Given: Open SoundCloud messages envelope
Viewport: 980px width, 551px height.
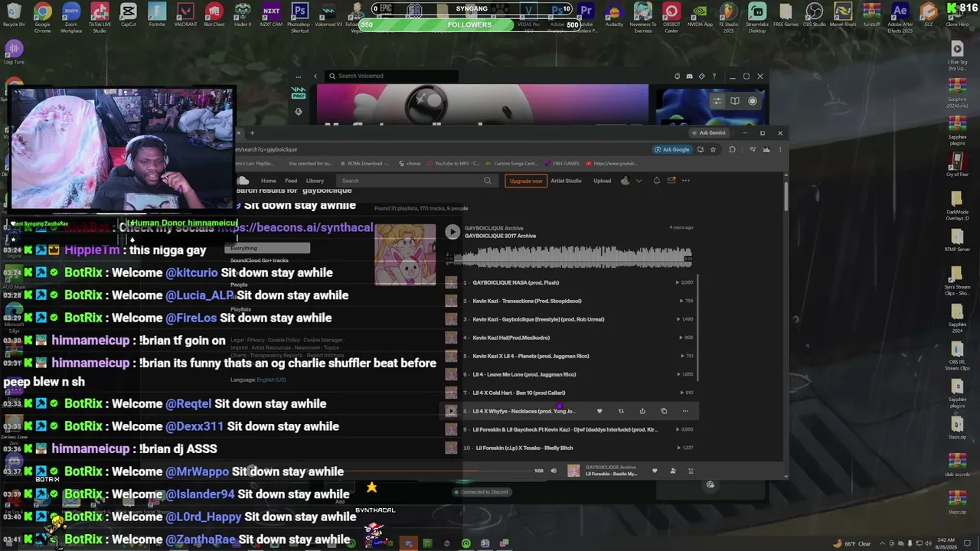Looking at the screenshot, I should (671, 181).
